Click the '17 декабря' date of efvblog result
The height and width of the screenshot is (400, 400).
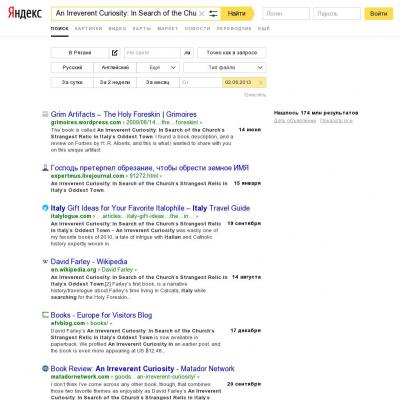click(x=246, y=331)
